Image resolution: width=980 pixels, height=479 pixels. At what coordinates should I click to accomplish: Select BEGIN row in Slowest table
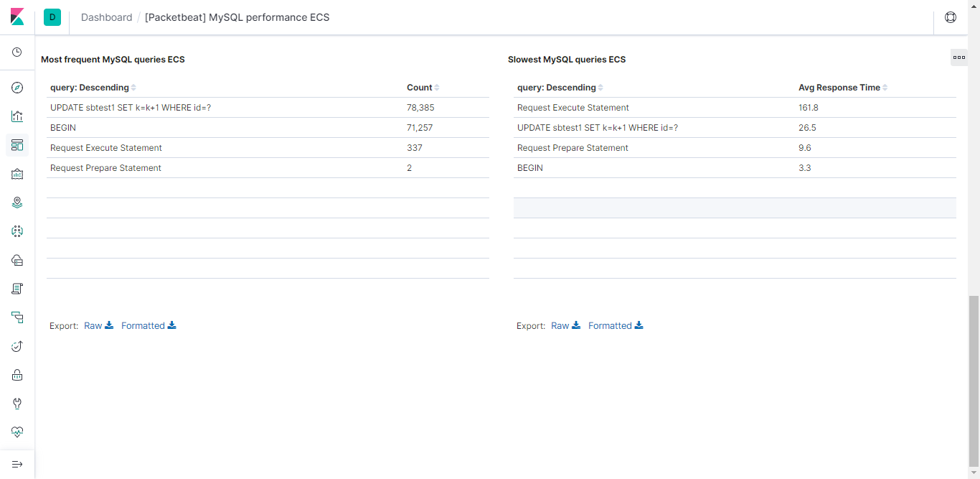tap(735, 168)
